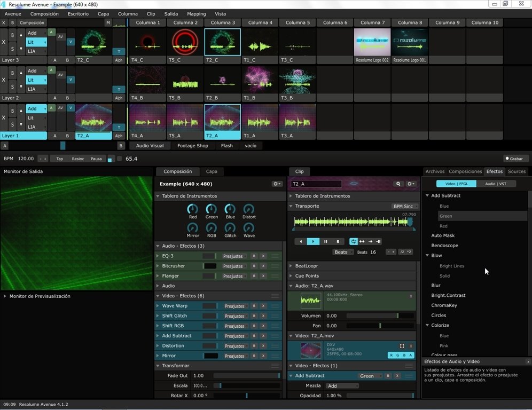Screen dimensions: 532x410
Task: Remove the EQ-3 effect with its X button
Action: click(263, 256)
